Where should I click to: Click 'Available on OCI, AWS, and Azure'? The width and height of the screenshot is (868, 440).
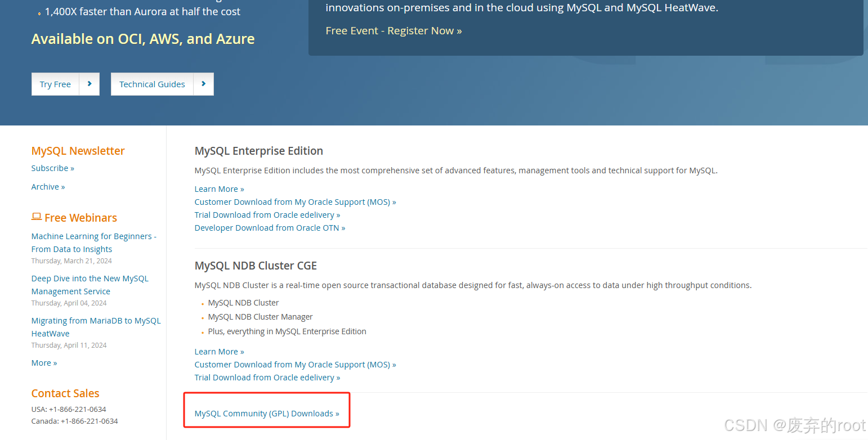[x=143, y=39]
